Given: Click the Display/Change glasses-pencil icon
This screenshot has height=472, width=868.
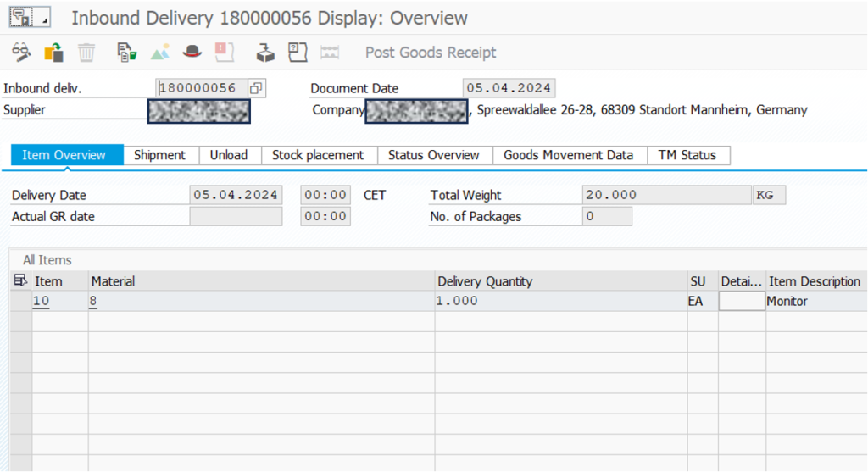Looking at the screenshot, I should (x=21, y=53).
